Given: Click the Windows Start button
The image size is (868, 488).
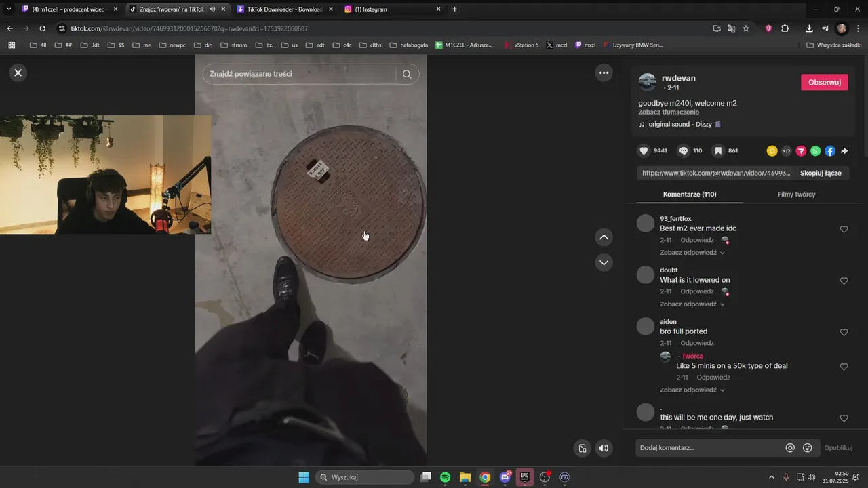Looking at the screenshot, I should click(x=304, y=477).
